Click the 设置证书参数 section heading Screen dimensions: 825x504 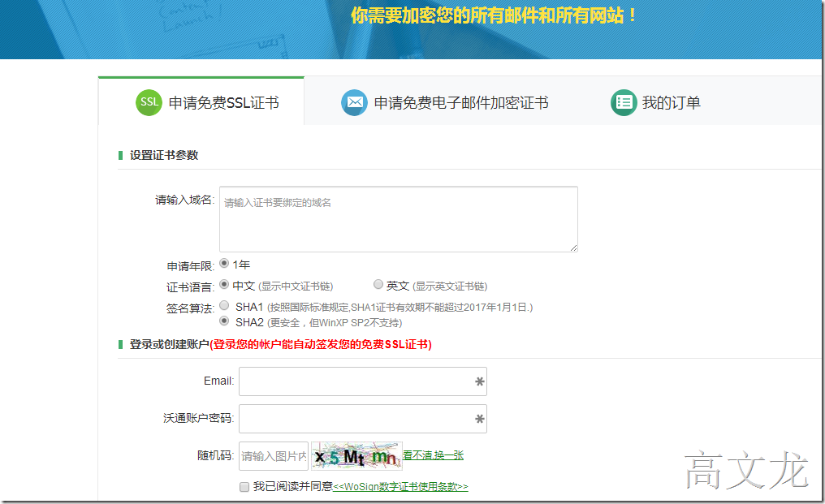tap(164, 155)
